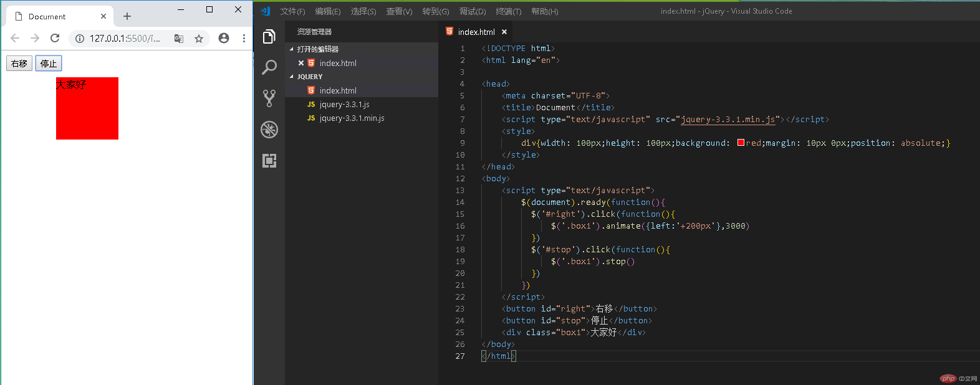Image resolution: width=980 pixels, height=385 pixels.
Task: Open the Chrome three-dot menu
Action: pos(244,38)
